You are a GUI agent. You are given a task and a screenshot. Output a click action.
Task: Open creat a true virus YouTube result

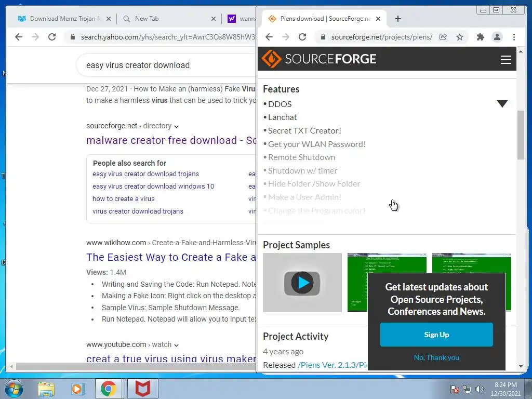click(171, 358)
